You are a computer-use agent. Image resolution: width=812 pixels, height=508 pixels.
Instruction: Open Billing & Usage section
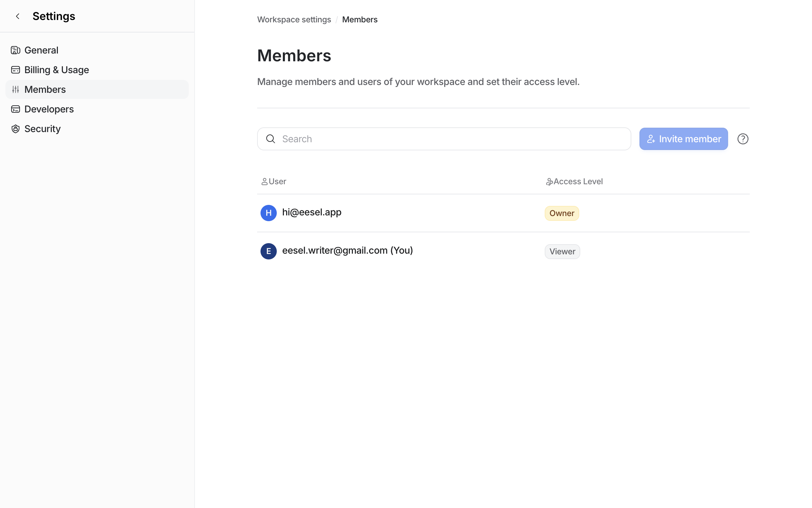97,70
